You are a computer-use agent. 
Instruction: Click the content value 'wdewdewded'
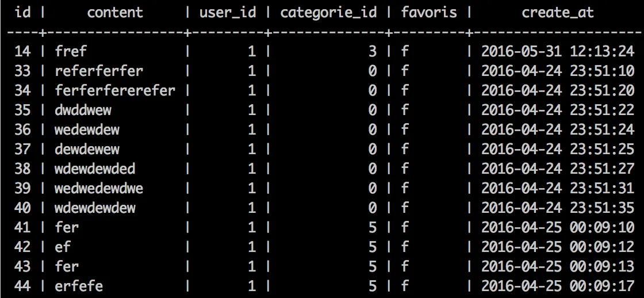tap(95, 169)
